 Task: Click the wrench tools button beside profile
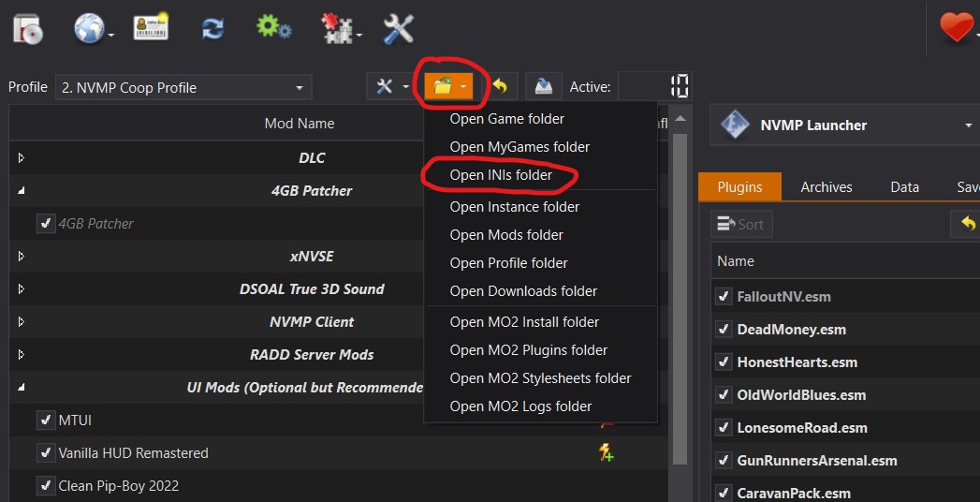point(384,86)
